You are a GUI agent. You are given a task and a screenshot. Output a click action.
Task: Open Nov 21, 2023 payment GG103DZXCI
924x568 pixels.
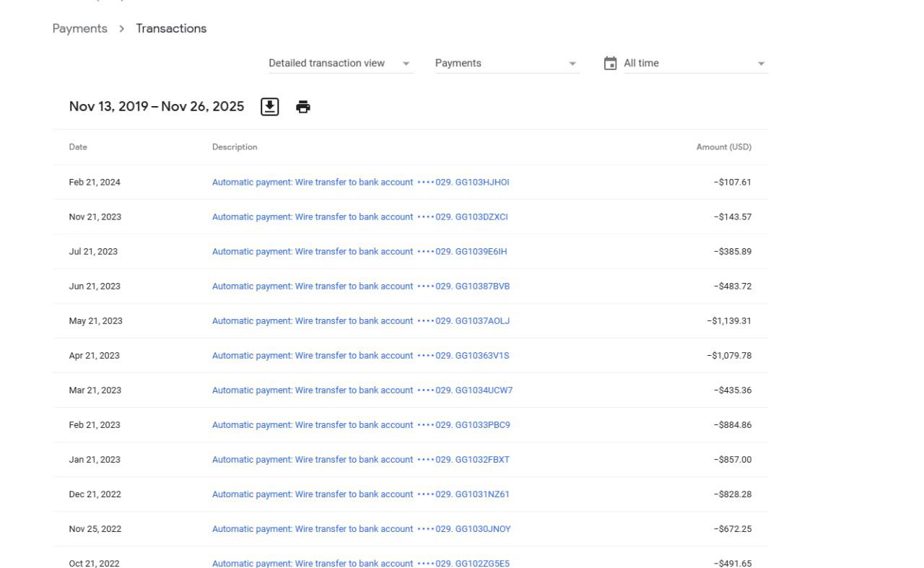click(x=359, y=217)
